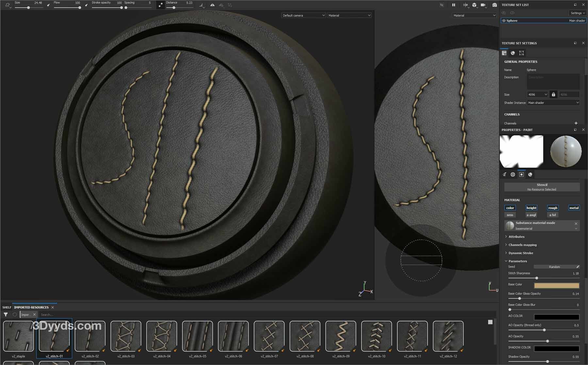588x365 pixels.
Task: Toggle the height material channel
Action: (x=531, y=208)
